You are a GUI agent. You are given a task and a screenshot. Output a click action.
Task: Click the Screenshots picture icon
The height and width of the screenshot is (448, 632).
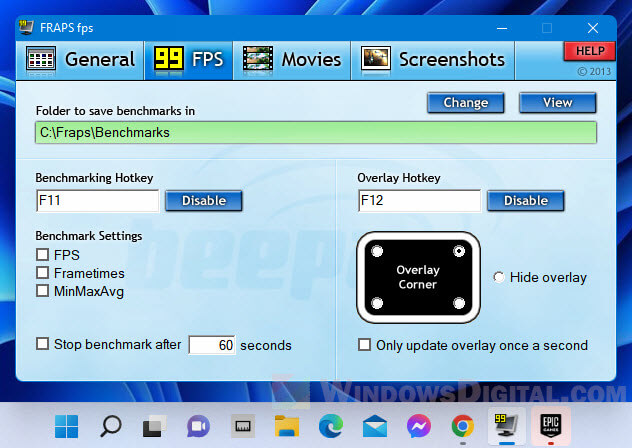coord(376,59)
